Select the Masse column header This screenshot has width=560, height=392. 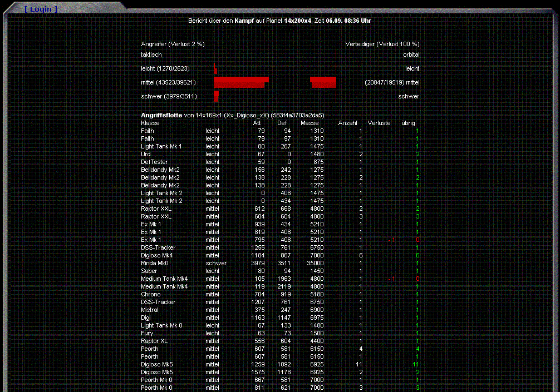310,123
